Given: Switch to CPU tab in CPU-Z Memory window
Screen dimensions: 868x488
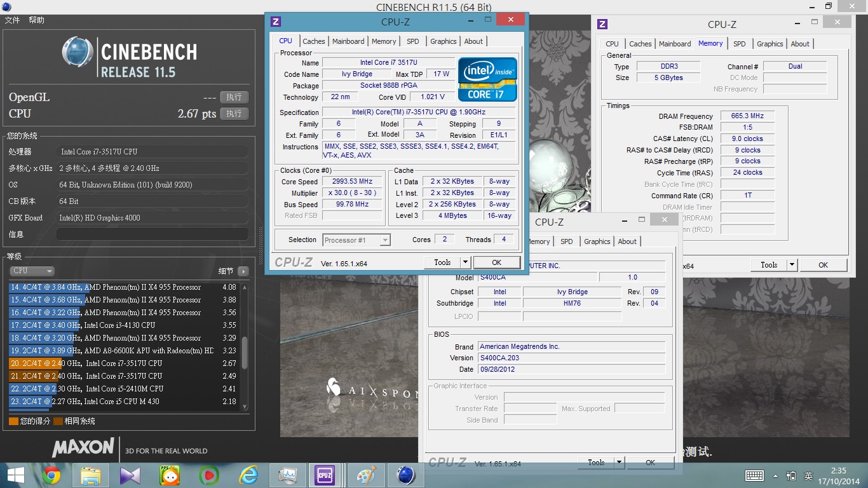Looking at the screenshot, I should [x=612, y=44].
